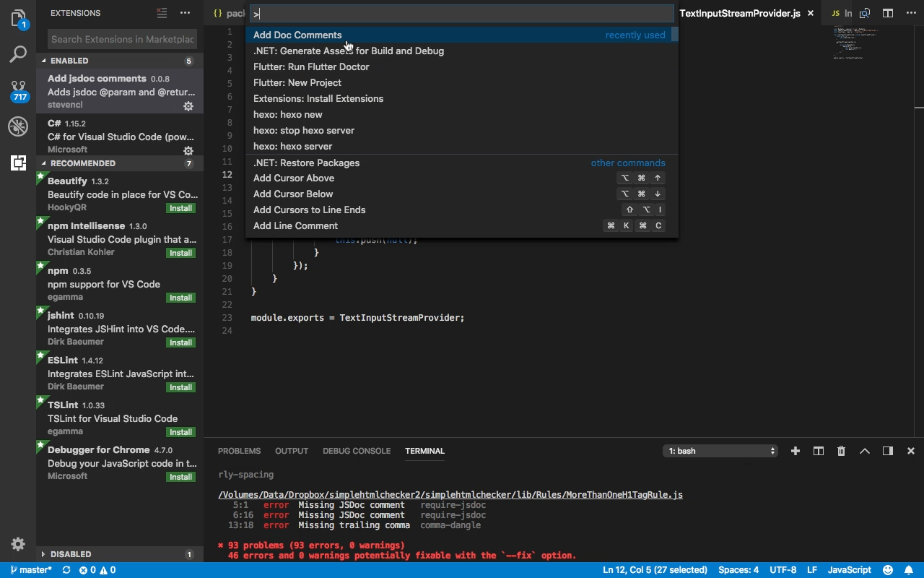Open the Debug view in activity bar
The height and width of the screenshot is (578, 924).
[18, 126]
